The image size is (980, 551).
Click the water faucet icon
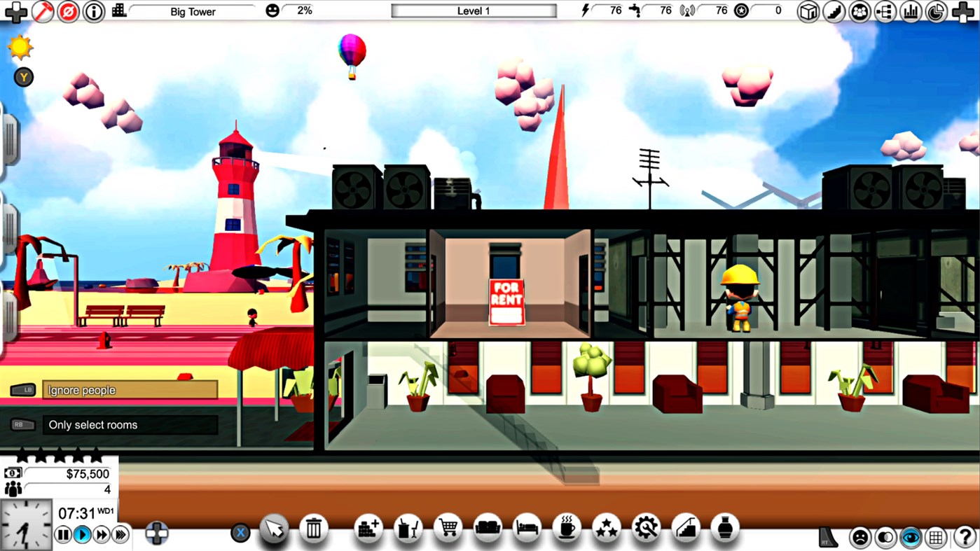pos(635,11)
